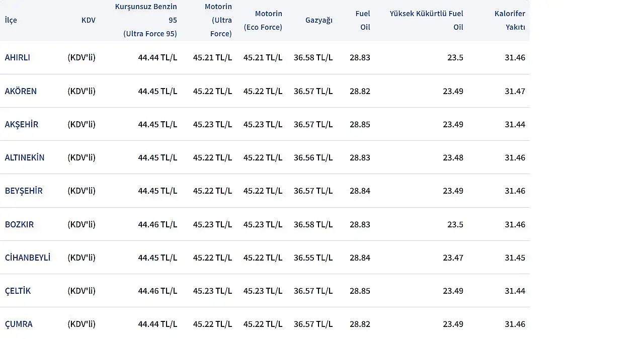The height and width of the screenshot is (339, 644).
Task: Select the Fuel Oil value for AKŞEHİR
Action: 360,124
